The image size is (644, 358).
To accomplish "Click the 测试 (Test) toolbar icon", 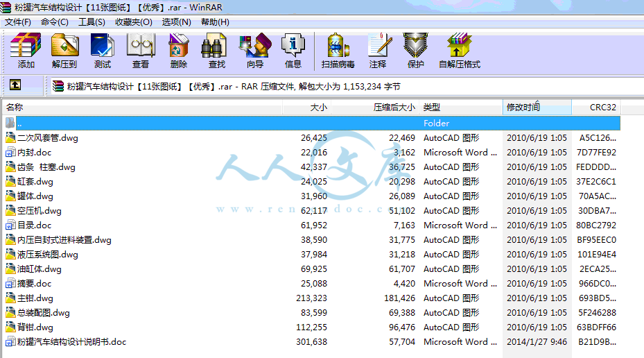I will [x=103, y=45].
